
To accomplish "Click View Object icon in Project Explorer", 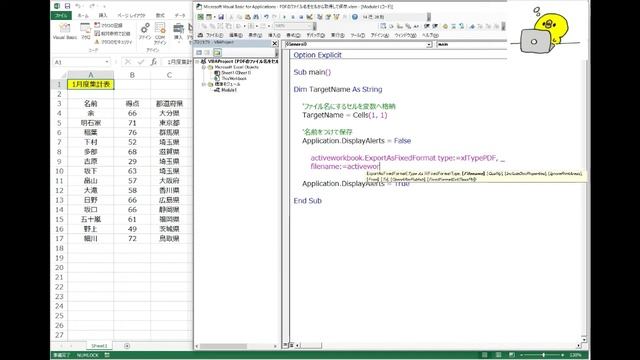I will (x=208, y=52).
